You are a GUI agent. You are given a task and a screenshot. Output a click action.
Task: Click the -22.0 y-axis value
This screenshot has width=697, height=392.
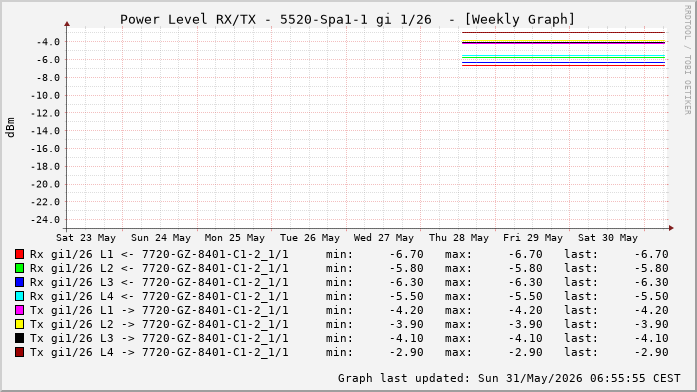(45, 202)
